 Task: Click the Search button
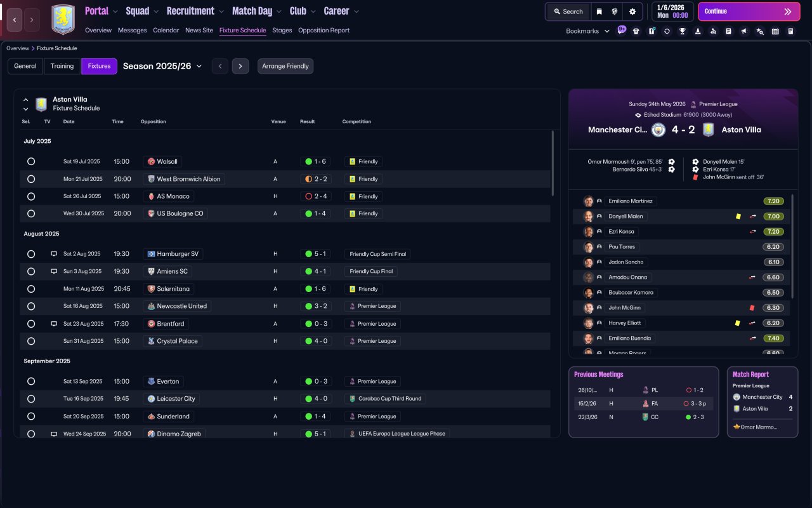click(x=568, y=11)
